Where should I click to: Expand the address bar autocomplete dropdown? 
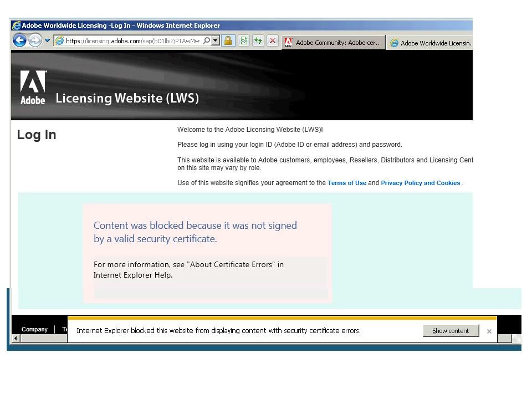pos(216,40)
